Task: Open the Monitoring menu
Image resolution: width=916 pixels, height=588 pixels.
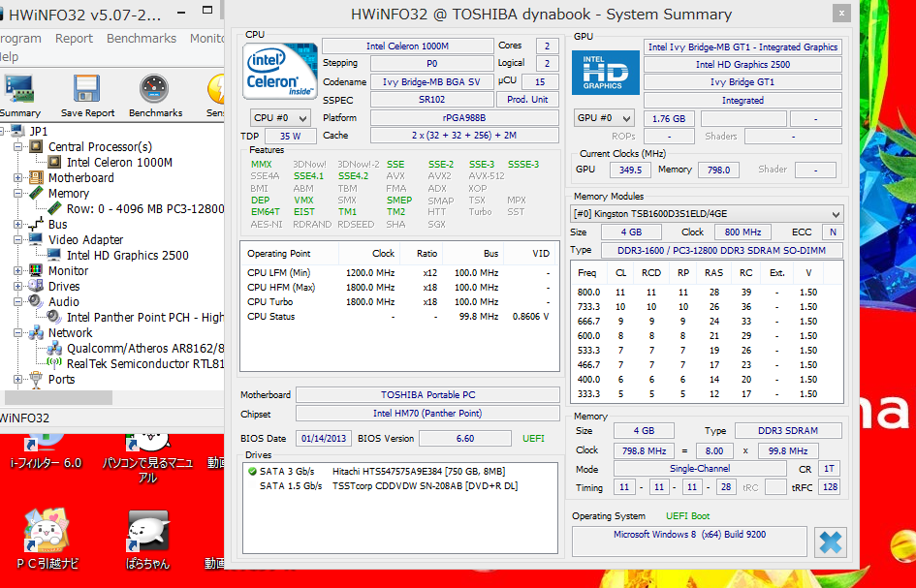Action: coord(206,39)
